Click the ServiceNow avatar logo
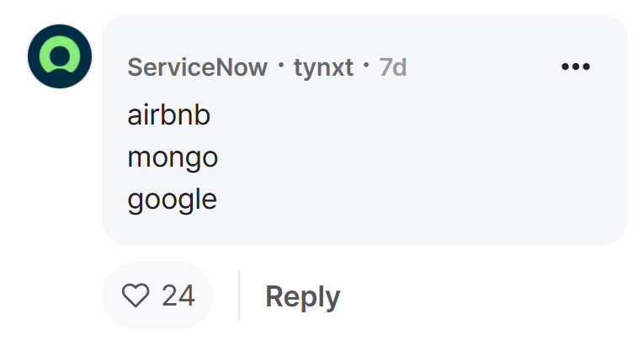 click(x=60, y=56)
